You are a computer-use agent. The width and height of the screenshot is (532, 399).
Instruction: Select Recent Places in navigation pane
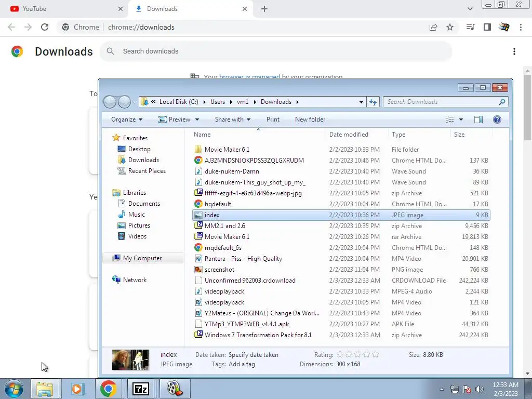pos(141,170)
